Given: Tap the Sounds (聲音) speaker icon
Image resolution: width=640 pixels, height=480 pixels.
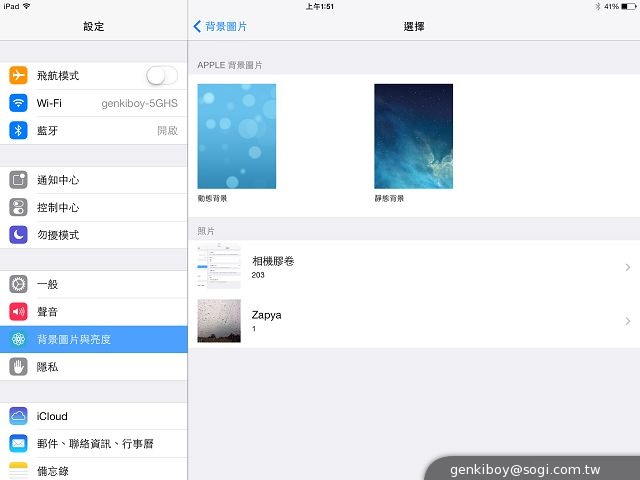Looking at the screenshot, I should coord(18,312).
